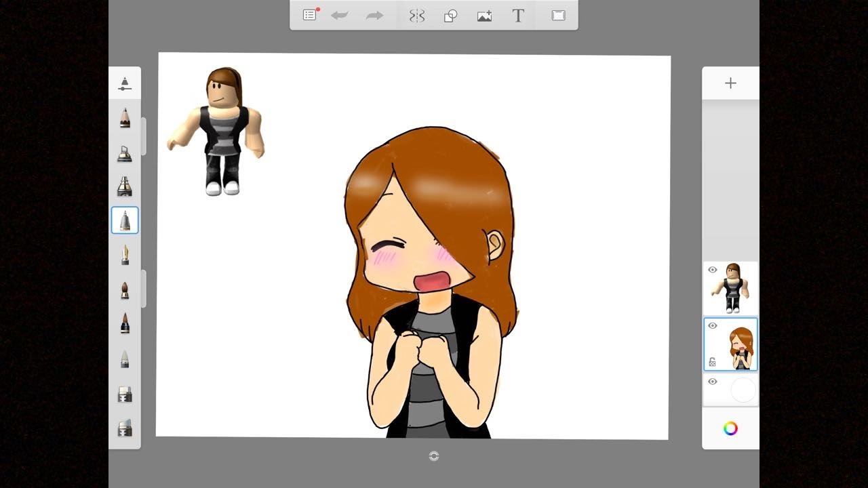Select the pencil brush

coord(125,117)
